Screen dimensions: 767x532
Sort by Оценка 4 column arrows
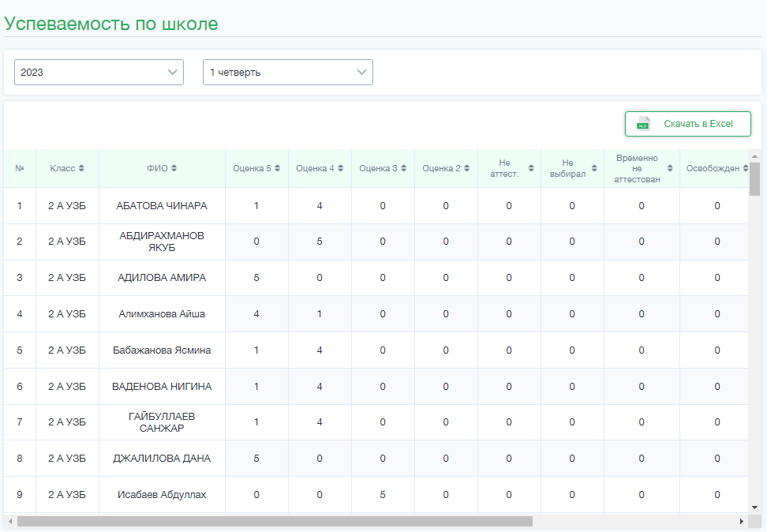(340, 168)
